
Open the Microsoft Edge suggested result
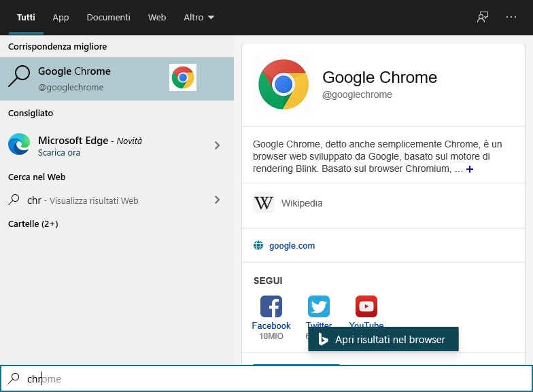click(117, 145)
